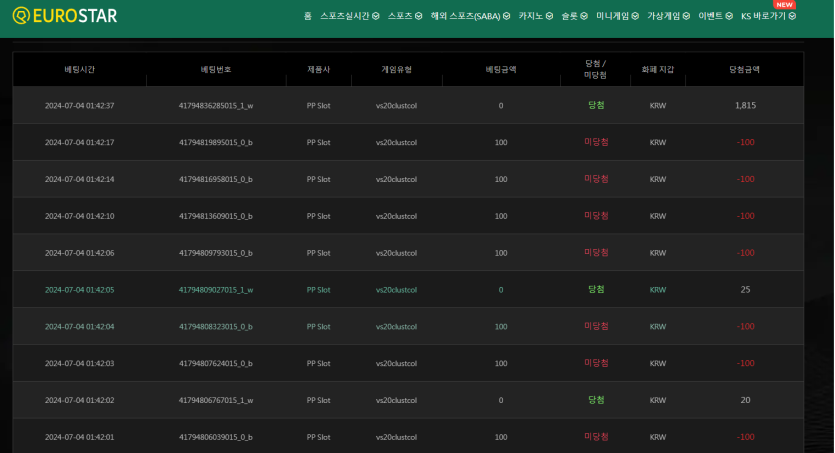
Task: Click the 베팅번호 column header
Action: click(x=216, y=69)
